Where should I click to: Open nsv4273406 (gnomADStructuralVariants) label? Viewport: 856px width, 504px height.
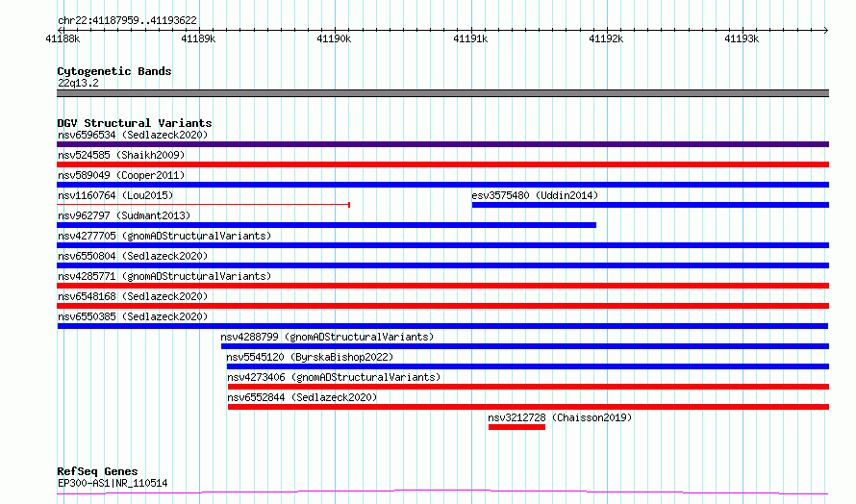(x=334, y=377)
